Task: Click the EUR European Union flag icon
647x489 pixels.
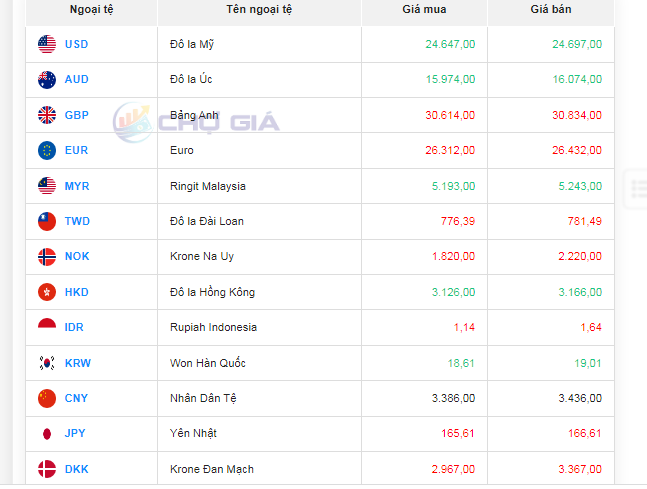Action: [x=47, y=150]
